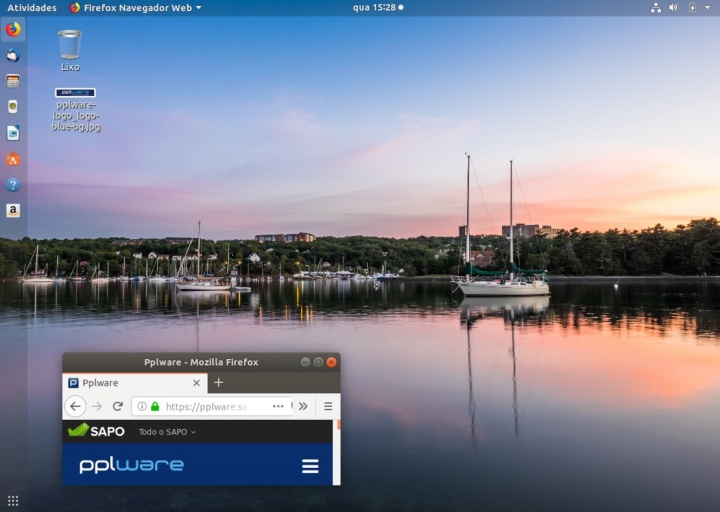Open the Files manager in dock
Screen dimensions: 720x512
coord(13,81)
